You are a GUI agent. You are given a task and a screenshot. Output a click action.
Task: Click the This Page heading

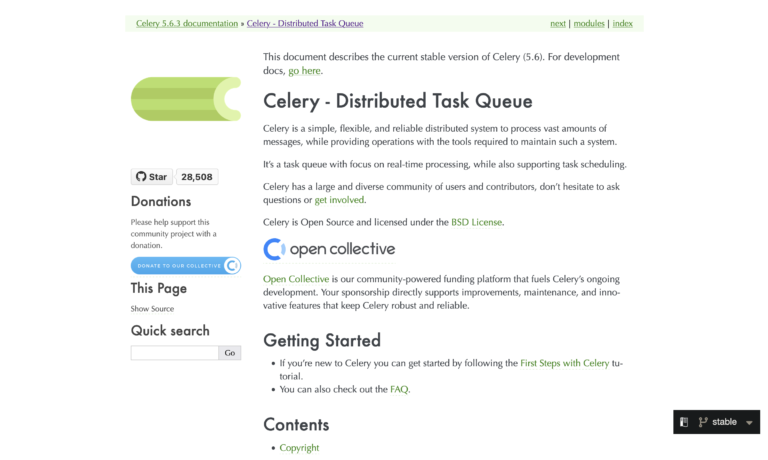[x=159, y=289]
